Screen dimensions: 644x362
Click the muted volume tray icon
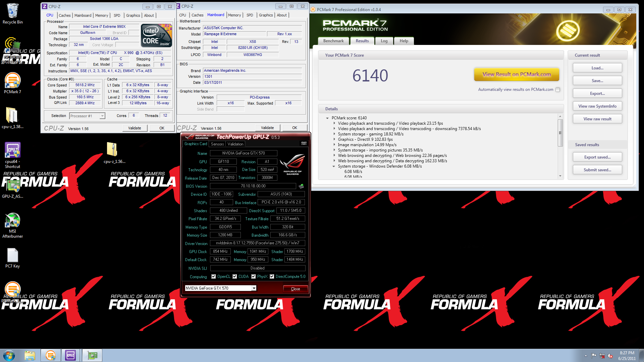[x=610, y=356]
